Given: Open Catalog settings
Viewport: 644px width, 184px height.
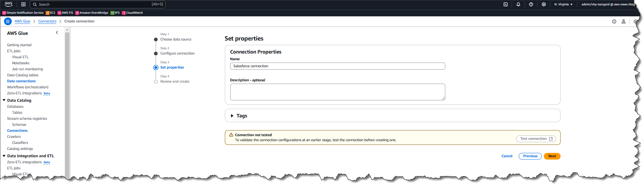Looking at the screenshot, I should tap(20, 149).
